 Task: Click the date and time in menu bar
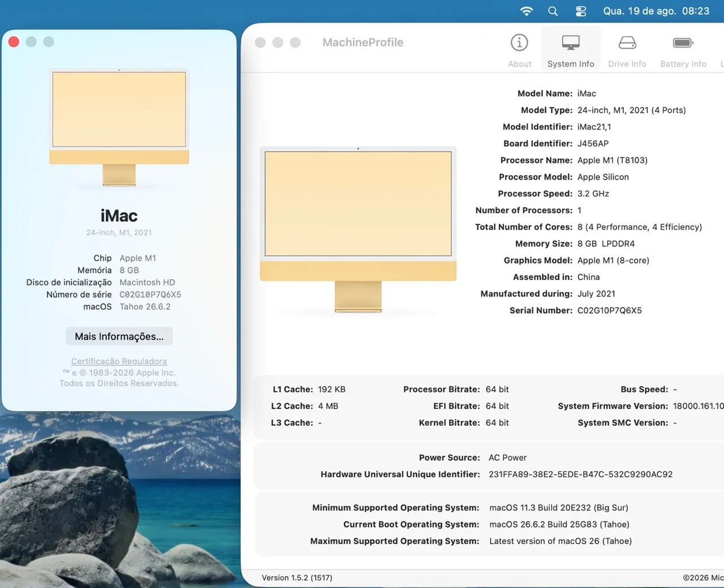[x=656, y=11]
